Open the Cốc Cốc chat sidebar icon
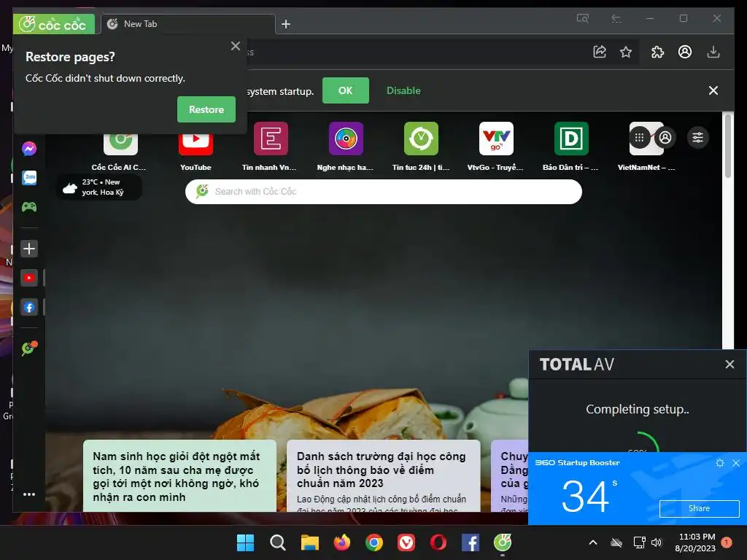The width and height of the screenshot is (747, 560). click(29, 348)
